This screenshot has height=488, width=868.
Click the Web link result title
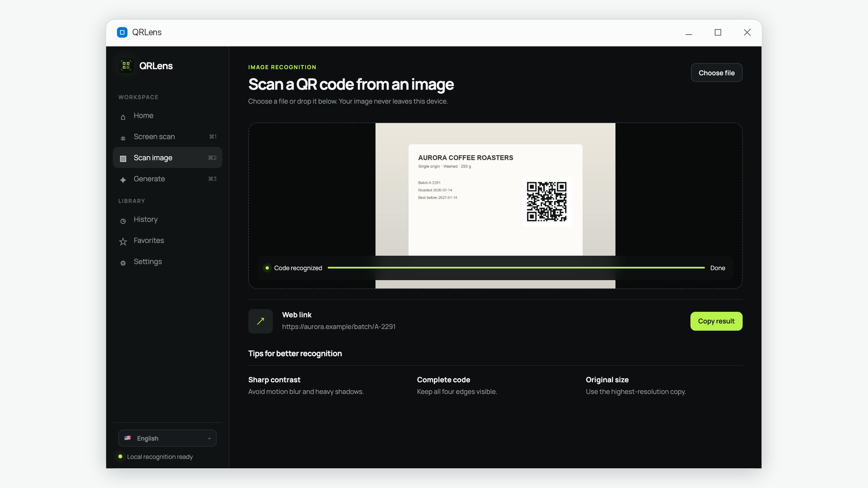(x=297, y=315)
